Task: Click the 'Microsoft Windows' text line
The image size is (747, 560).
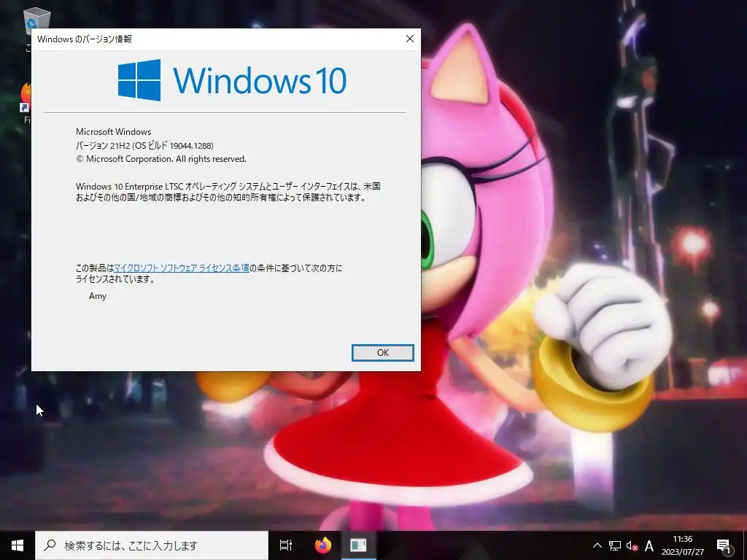Action: tap(113, 132)
